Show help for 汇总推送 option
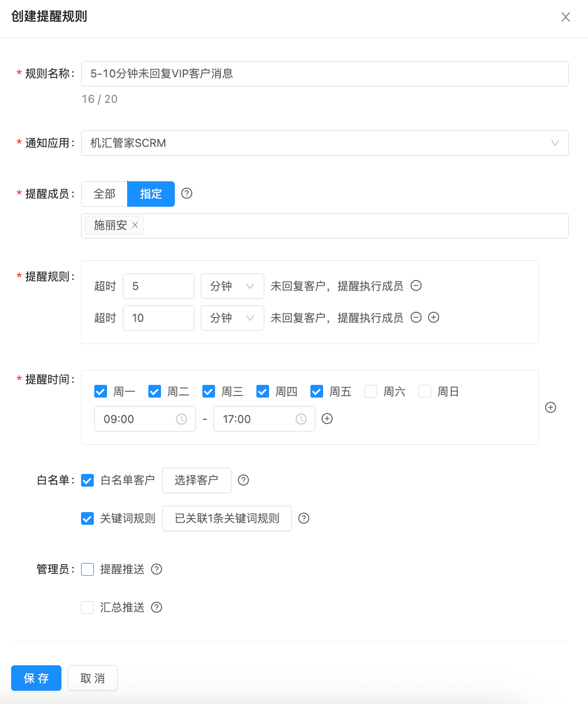The height and width of the screenshot is (704, 588). click(x=157, y=608)
